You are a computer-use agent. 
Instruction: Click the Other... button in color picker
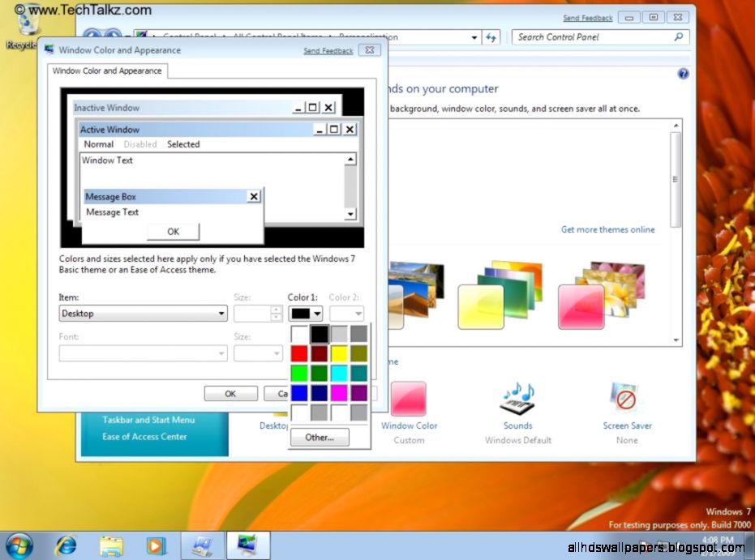[x=319, y=437]
